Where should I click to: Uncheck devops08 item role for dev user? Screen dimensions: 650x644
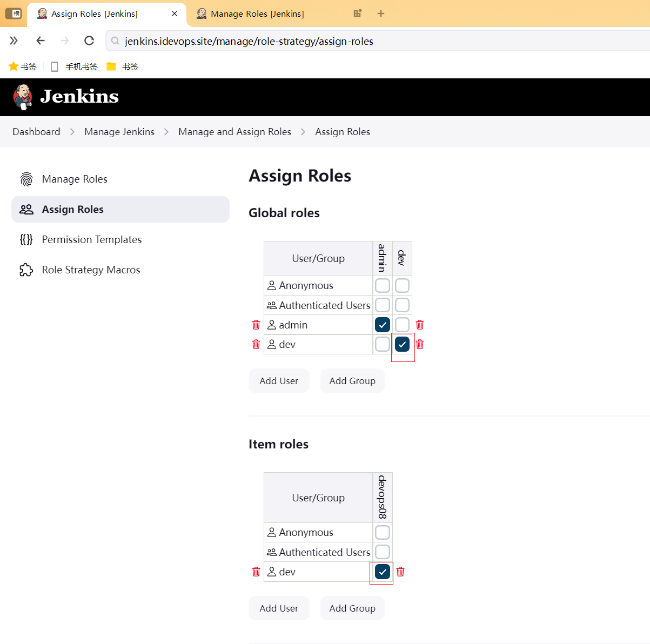pos(383,572)
